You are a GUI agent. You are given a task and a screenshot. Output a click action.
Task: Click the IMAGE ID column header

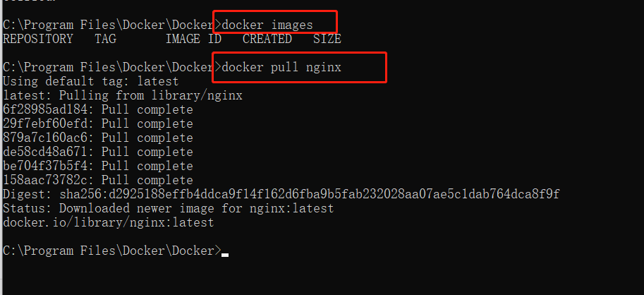193,39
